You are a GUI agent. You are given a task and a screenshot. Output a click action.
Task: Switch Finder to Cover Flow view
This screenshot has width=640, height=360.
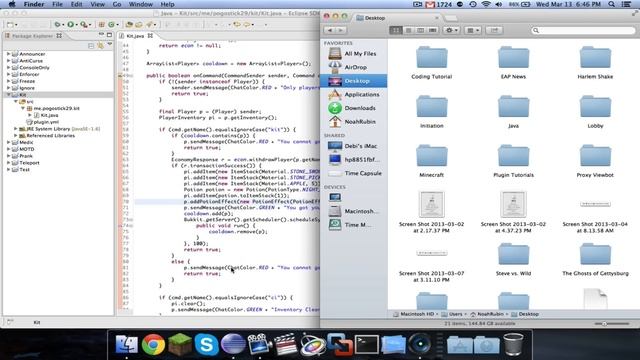click(433, 30)
